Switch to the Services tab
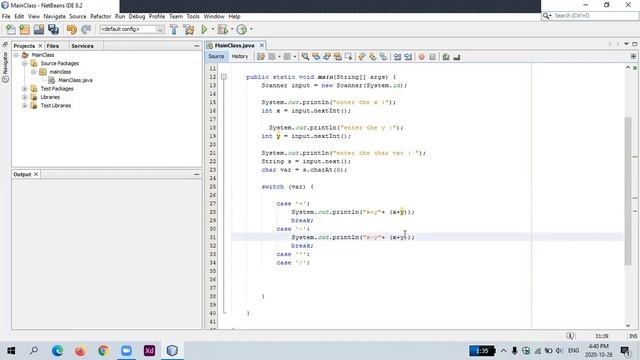640x360 pixels. [x=82, y=46]
